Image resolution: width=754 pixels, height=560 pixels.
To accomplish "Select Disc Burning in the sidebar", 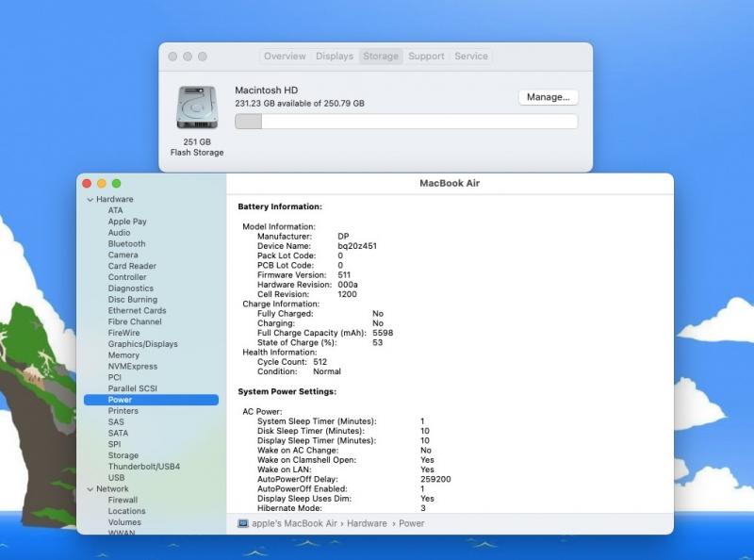I will [x=132, y=299].
